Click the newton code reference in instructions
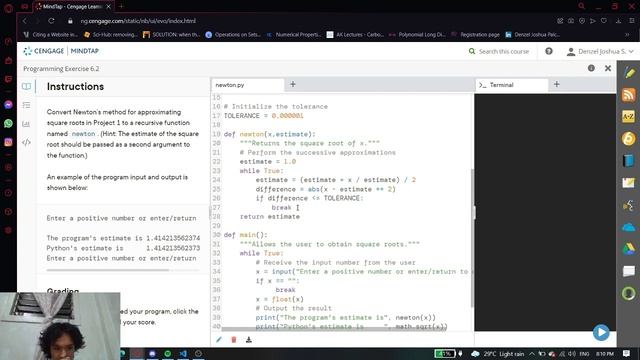The height and width of the screenshot is (360, 640). coord(83,134)
